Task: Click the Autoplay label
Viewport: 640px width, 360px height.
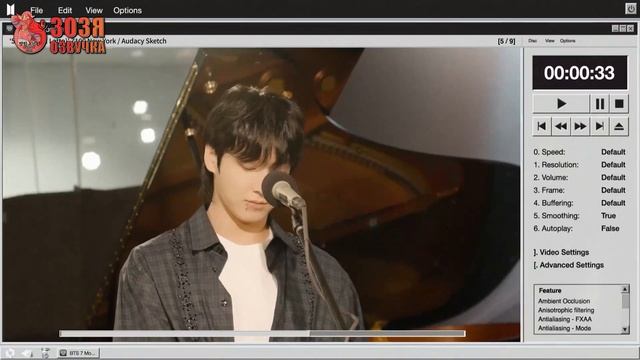Action: tap(553, 228)
